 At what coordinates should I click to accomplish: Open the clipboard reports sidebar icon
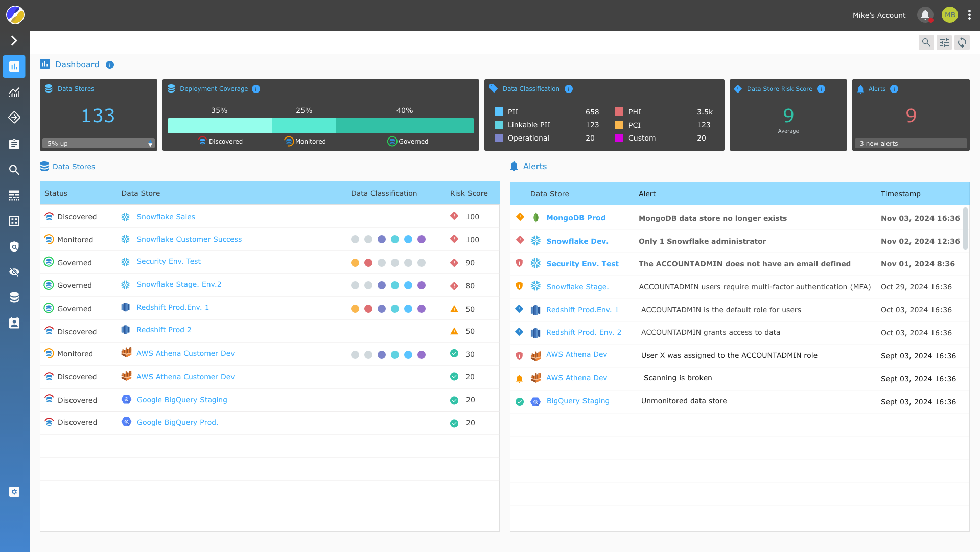coord(14,144)
